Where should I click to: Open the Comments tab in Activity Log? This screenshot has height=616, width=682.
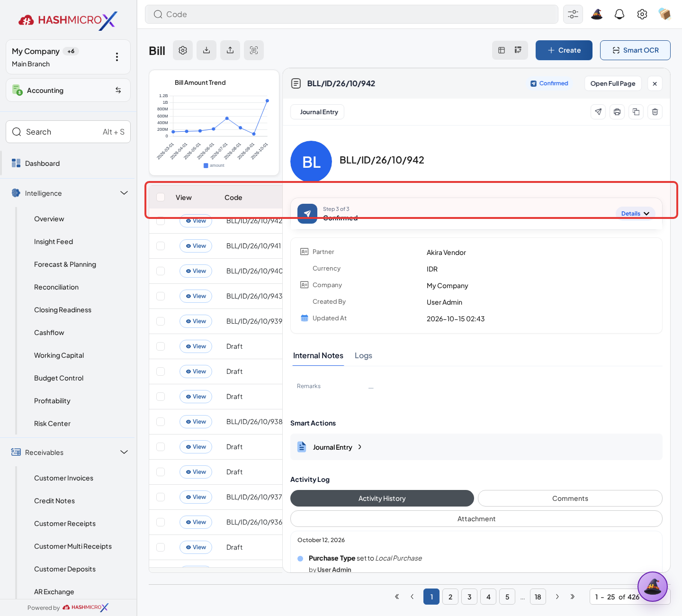pyautogui.click(x=570, y=498)
